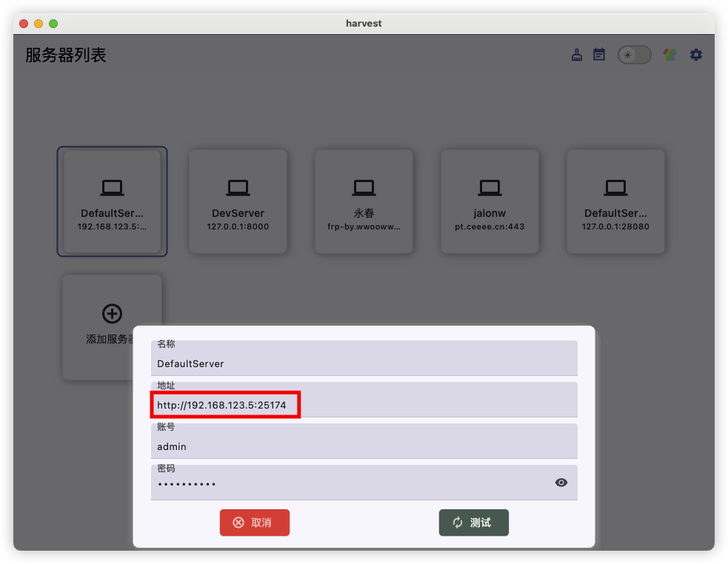Click the X icon on cancel button
This screenshot has width=728, height=564.
tap(238, 523)
